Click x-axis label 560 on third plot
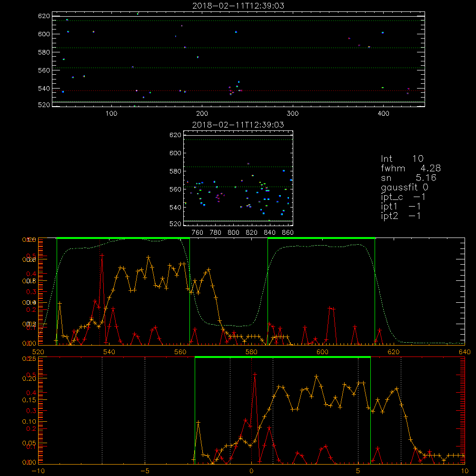Screen dimensions: 476x476 180,352
